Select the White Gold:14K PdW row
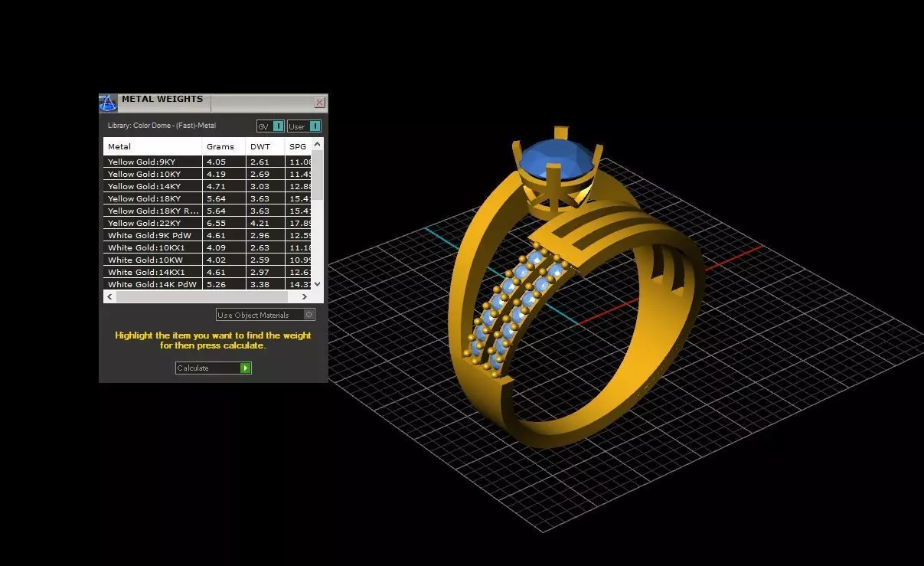924x566 pixels. click(207, 284)
